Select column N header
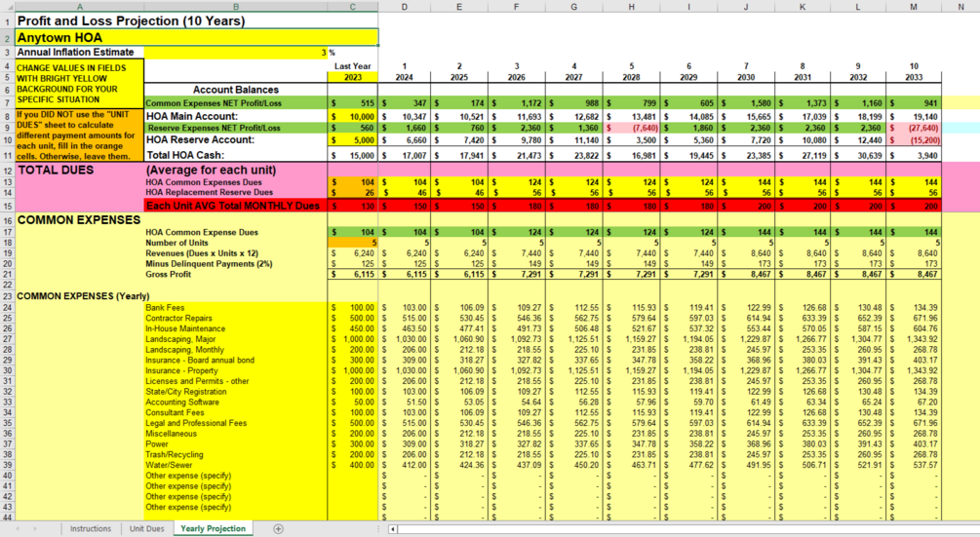The image size is (980, 537). pyautogui.click(x=960, y=7)
